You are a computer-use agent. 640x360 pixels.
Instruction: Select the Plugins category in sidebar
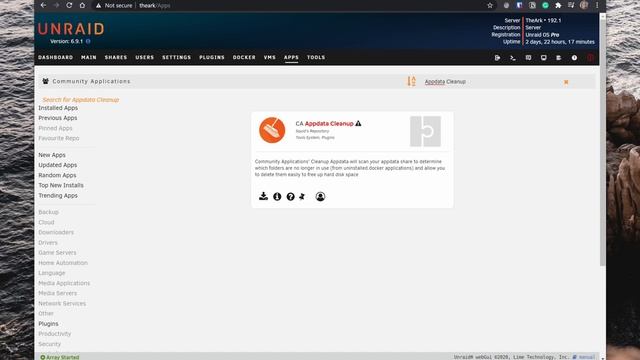click(x=48, y=324)
